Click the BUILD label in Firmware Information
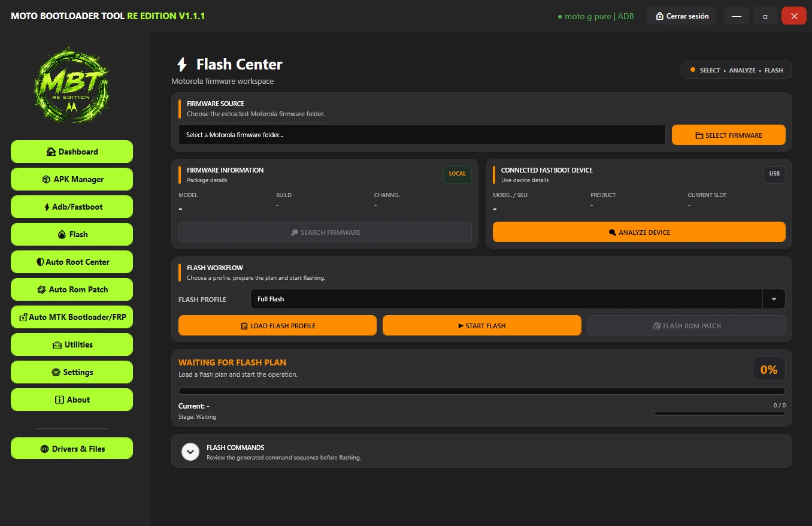 point(284,195)
